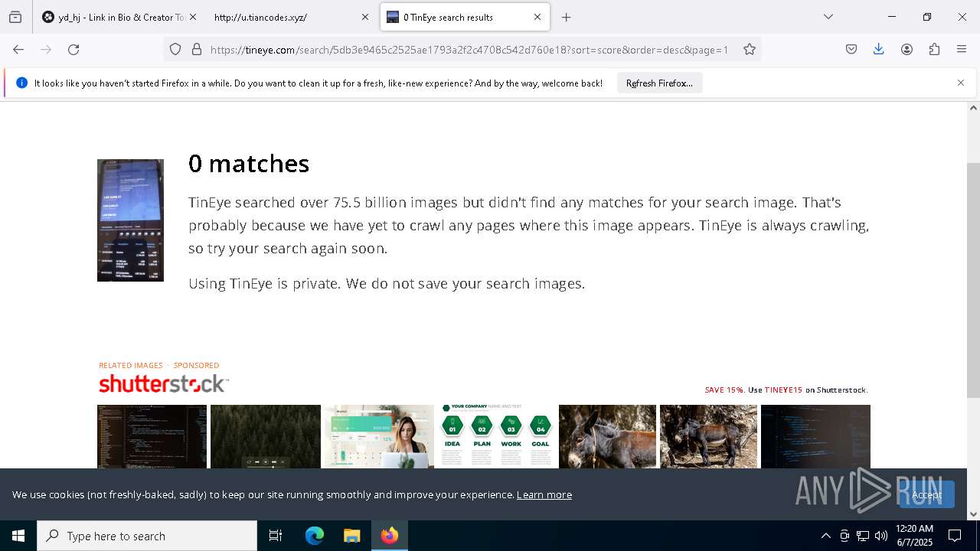
Task: Open the volume speaker tray icon
Action: tap(881, 536)
